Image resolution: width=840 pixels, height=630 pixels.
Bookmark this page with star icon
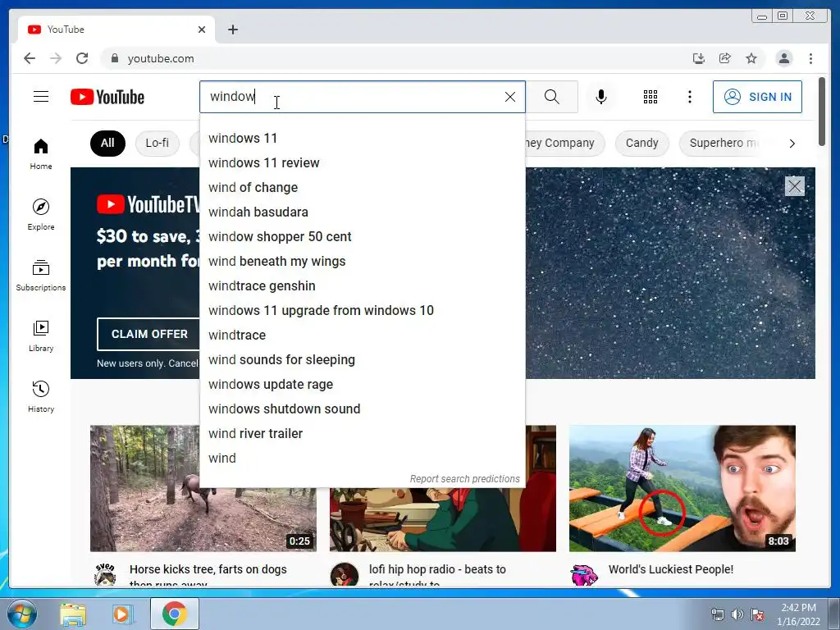coord(751,58)
